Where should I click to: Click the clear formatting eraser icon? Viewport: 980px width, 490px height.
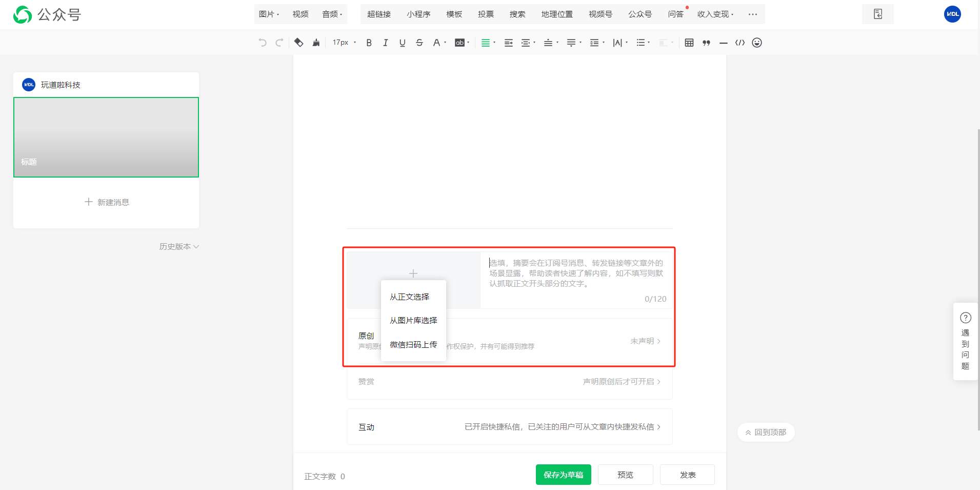pos(298,43)
